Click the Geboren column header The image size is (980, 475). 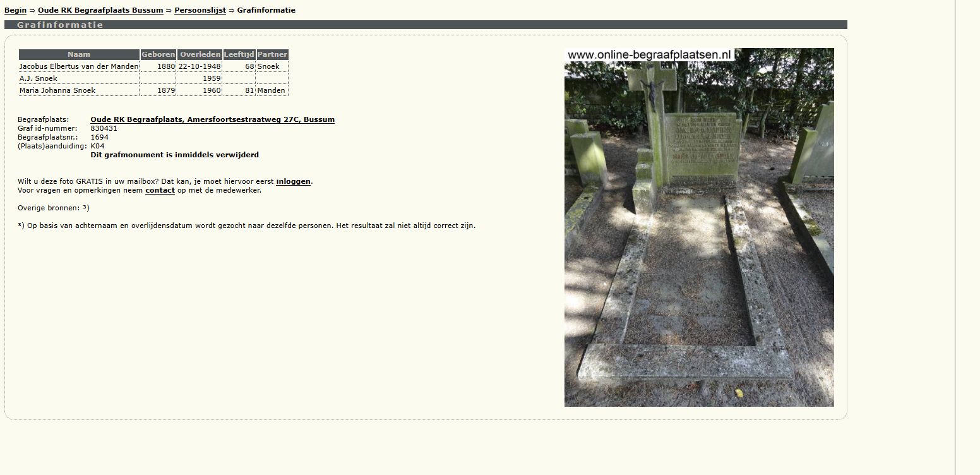coord(158,54)
